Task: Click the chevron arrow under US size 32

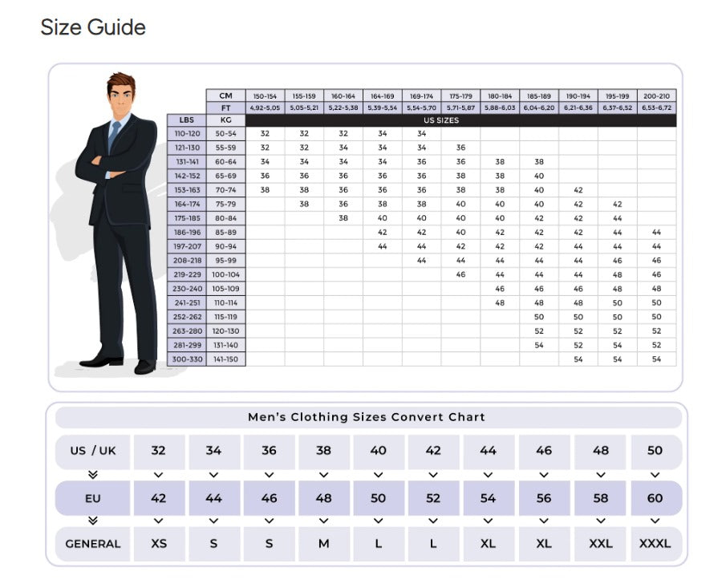Action: (159, 475)
